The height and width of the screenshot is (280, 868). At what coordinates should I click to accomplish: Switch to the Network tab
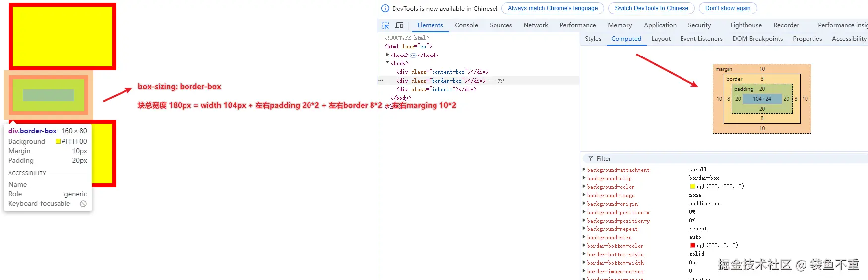tap(536, 25)
